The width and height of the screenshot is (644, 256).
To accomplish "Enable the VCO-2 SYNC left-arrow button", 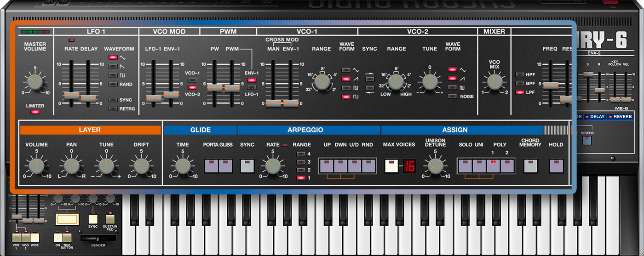I will (x=369, y=87).
